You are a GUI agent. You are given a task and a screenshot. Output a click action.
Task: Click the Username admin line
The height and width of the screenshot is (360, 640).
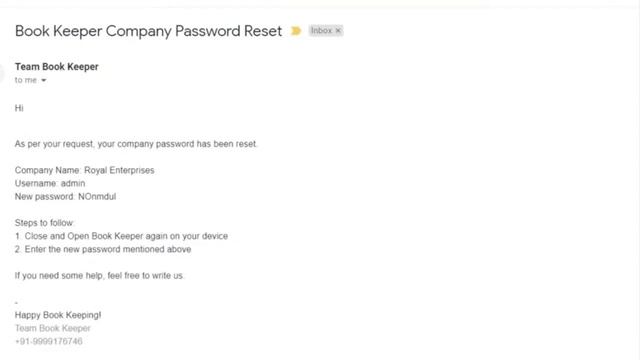click(x=50, y=183)
